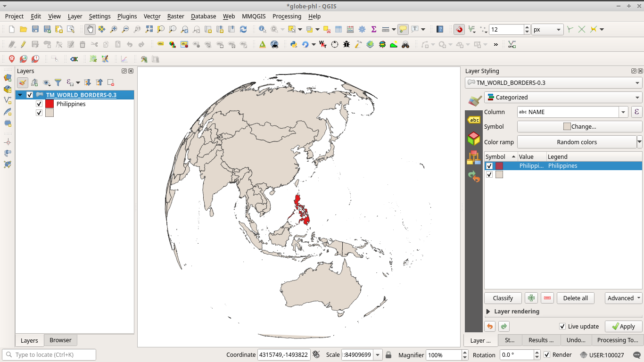Click the Refresh map icon

[243, 29]
